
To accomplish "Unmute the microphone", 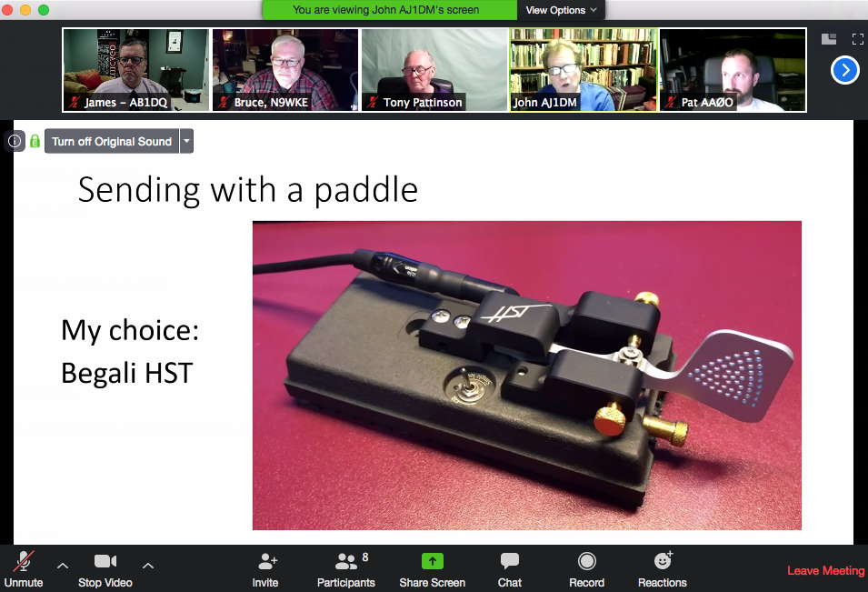I will point(23,562).
